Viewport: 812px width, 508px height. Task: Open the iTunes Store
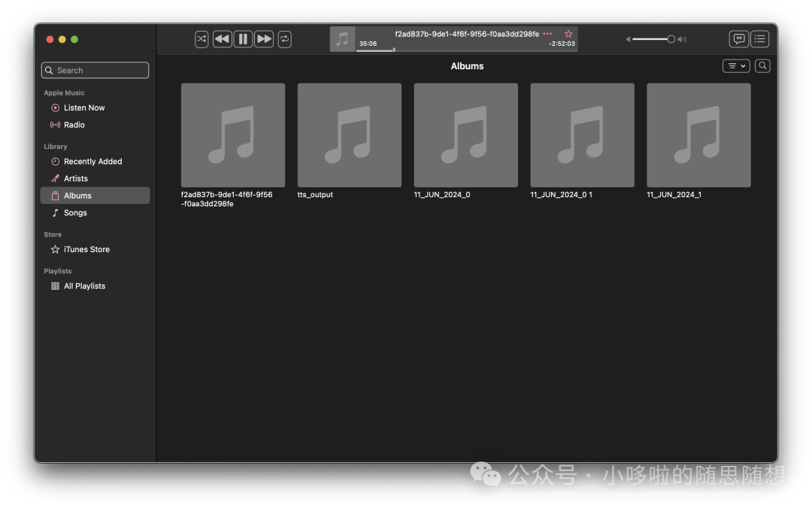coord(86,249)
